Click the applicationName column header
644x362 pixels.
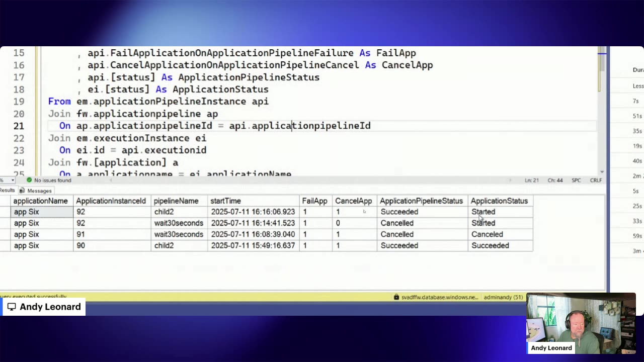pyautogui.click(x=41, y=201)
